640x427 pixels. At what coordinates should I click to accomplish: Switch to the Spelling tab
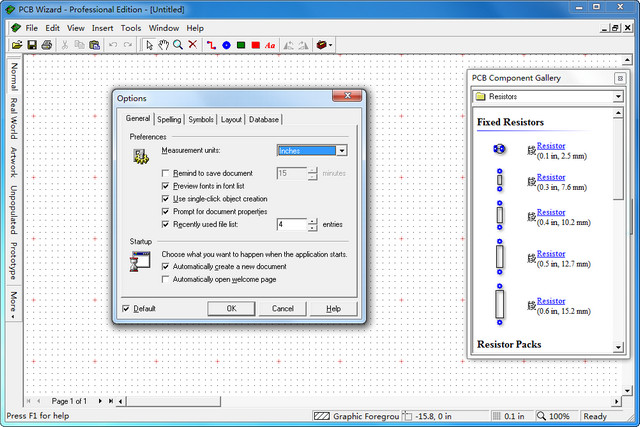(169, 120)
